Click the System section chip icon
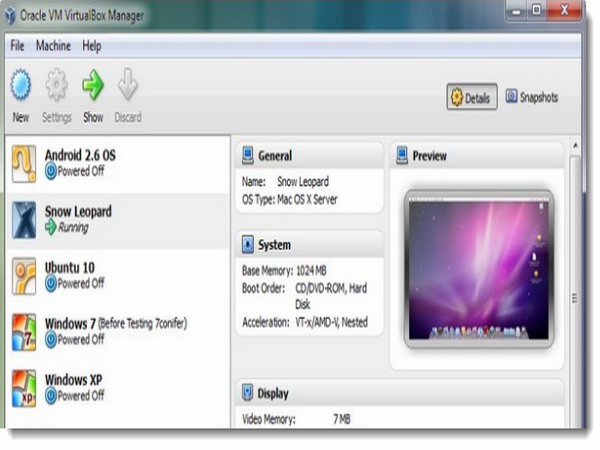This screenshot has width=600, height=450. (x=248, y=245)
